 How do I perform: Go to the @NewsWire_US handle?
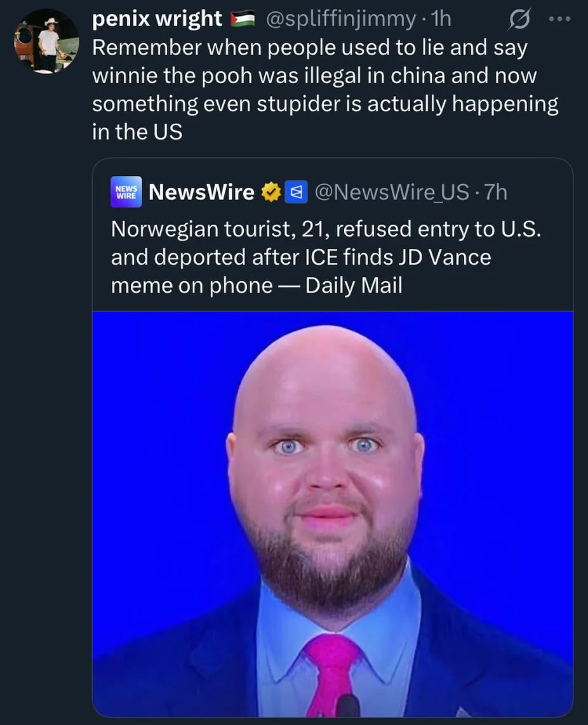click(392, 191)
